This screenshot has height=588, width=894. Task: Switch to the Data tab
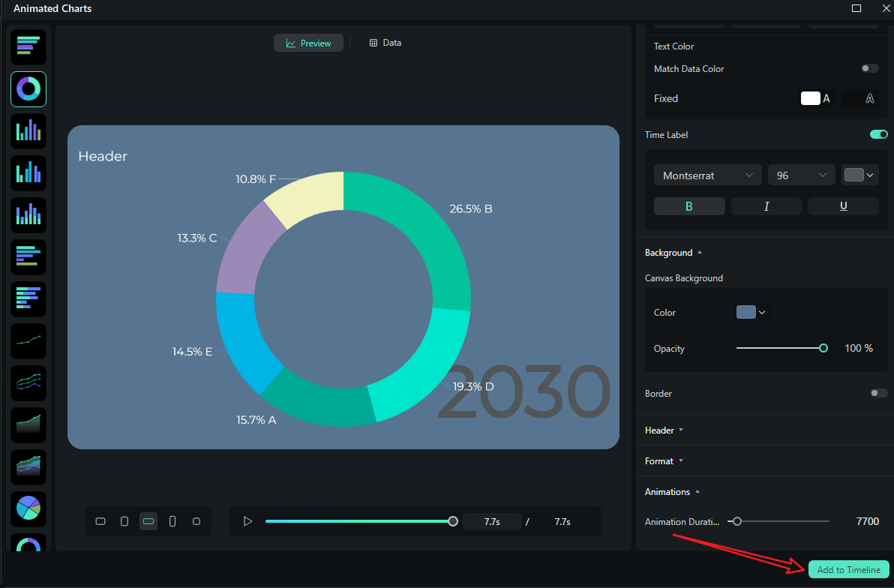pyautogui.click(x=385, y=43)
